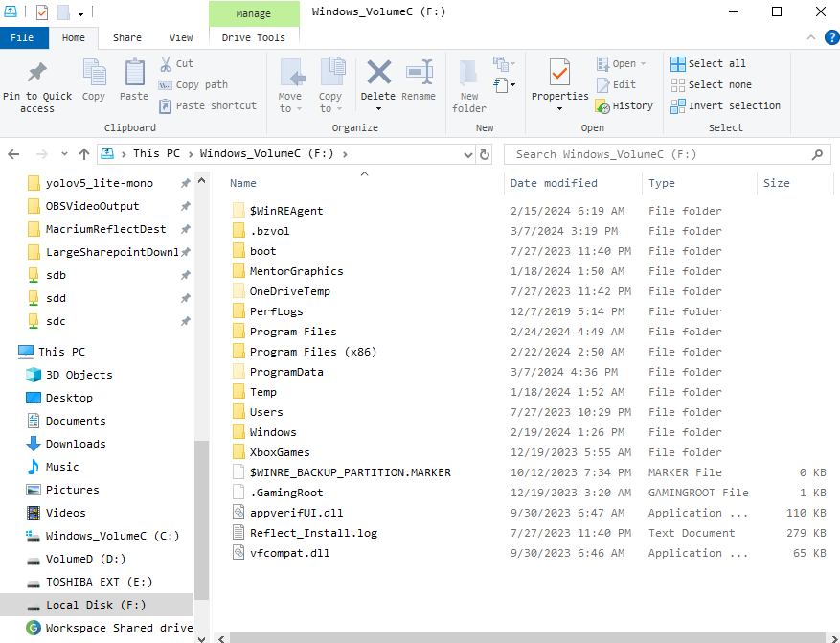Click Pin to Quick access icon
The width and height of the screenshot is (840, 643).
pos(37,72)
